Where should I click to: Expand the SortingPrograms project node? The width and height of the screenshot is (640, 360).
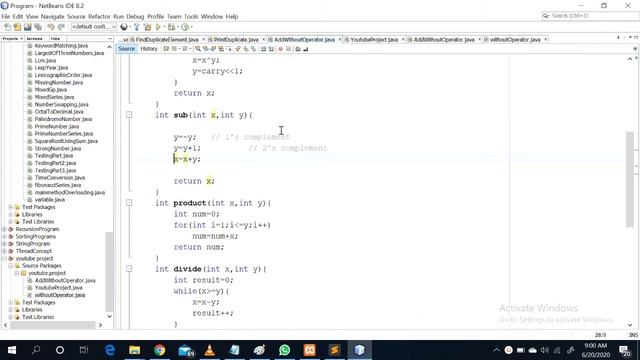[4, 237]
